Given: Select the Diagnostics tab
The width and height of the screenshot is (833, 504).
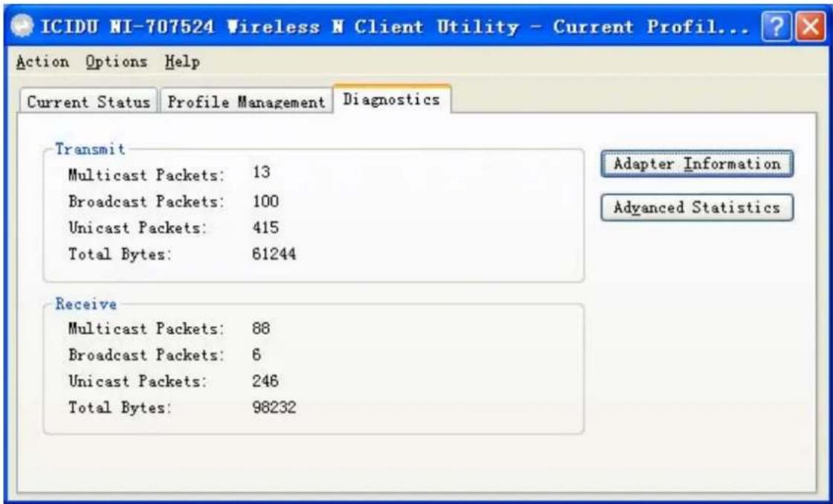Looking at the screenshot, I should [391, 100].
